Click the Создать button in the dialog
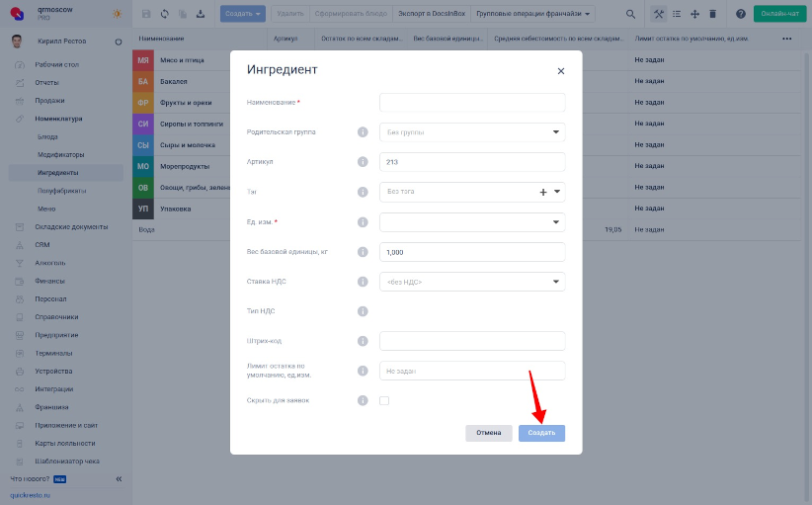Screen dimensions: 812x505 (x=541, y=433)
